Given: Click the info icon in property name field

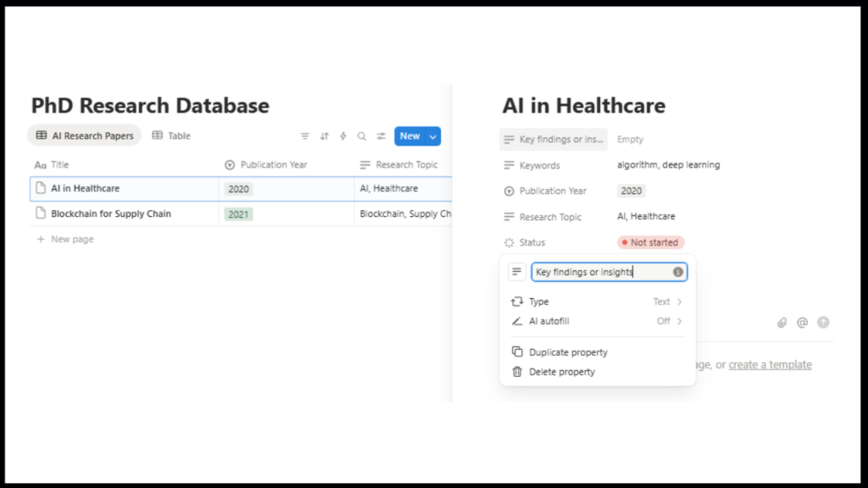Looking at the screenshot, I should coord(678,272).
